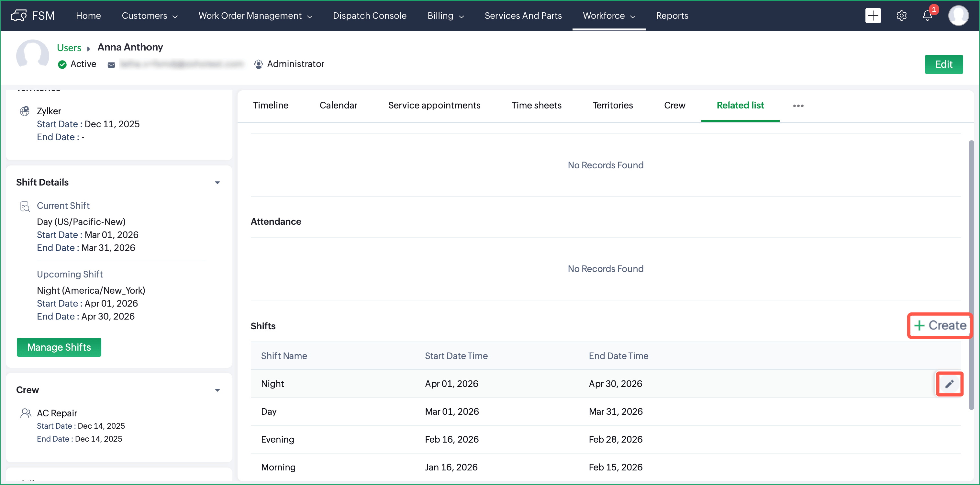Open the notifications bell icon
This screenshot has height=485, width=980.
(927, 16)
